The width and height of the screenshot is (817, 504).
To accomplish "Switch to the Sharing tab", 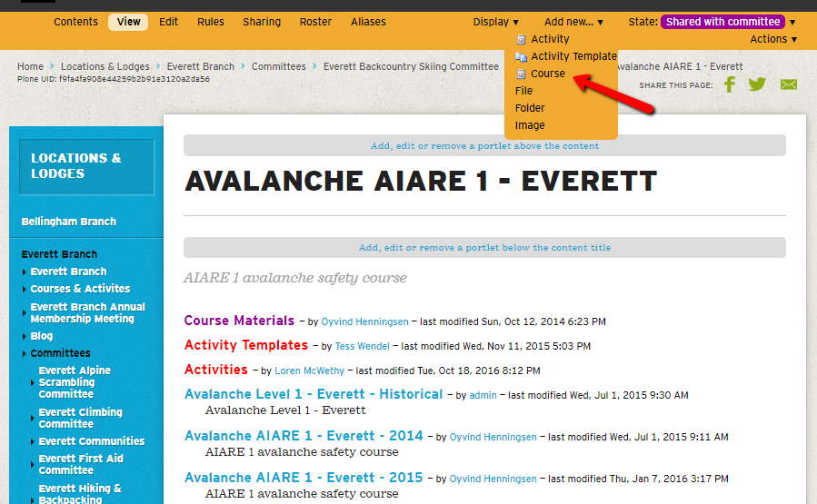I will click(x=262, y=22).
